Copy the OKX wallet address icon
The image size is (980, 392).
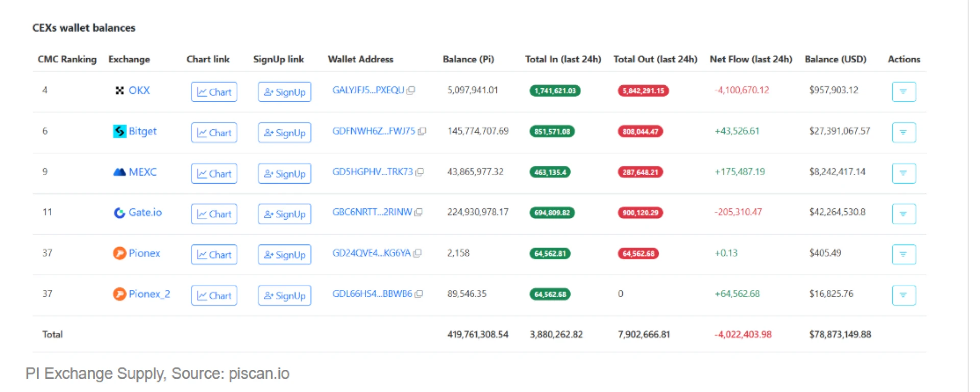coord(411,90)
